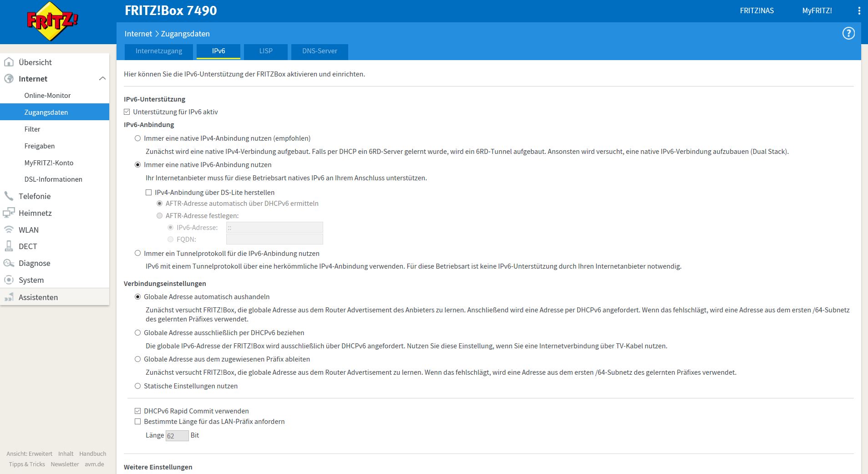The image size is (868, 474).
Task: Select the FQDN radio option
Action: [x=170, y=239]
